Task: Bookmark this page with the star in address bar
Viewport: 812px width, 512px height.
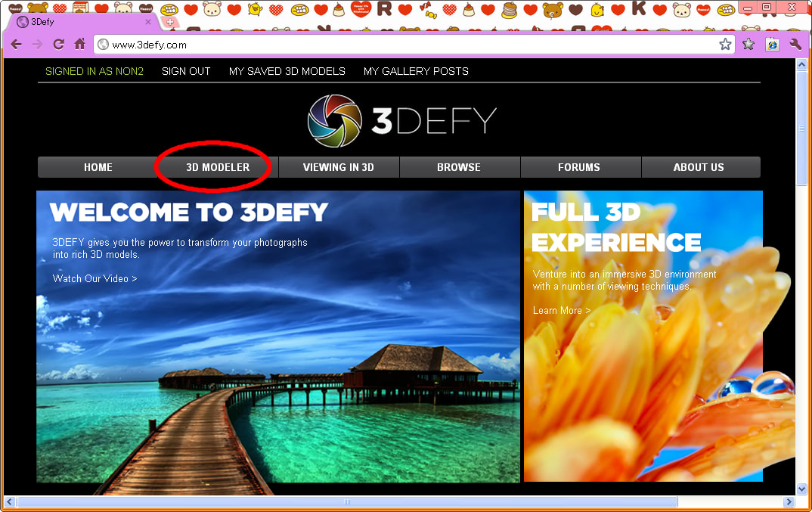Action: [725, 45]
